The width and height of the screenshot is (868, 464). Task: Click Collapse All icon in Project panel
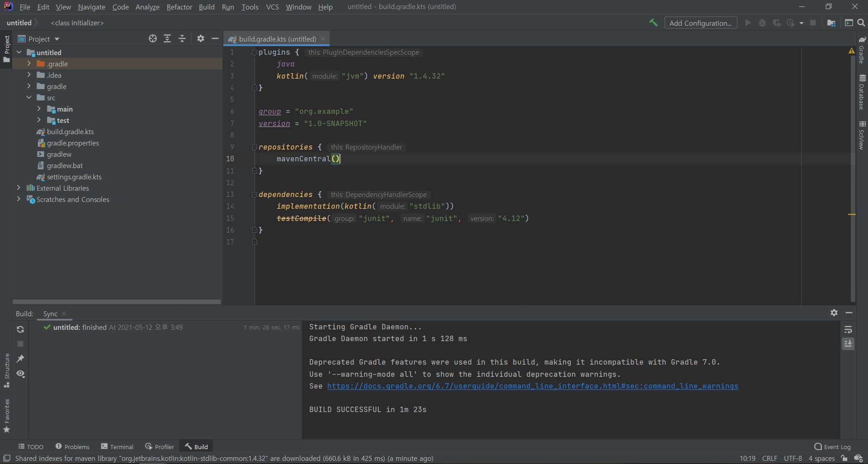[182, 39]
